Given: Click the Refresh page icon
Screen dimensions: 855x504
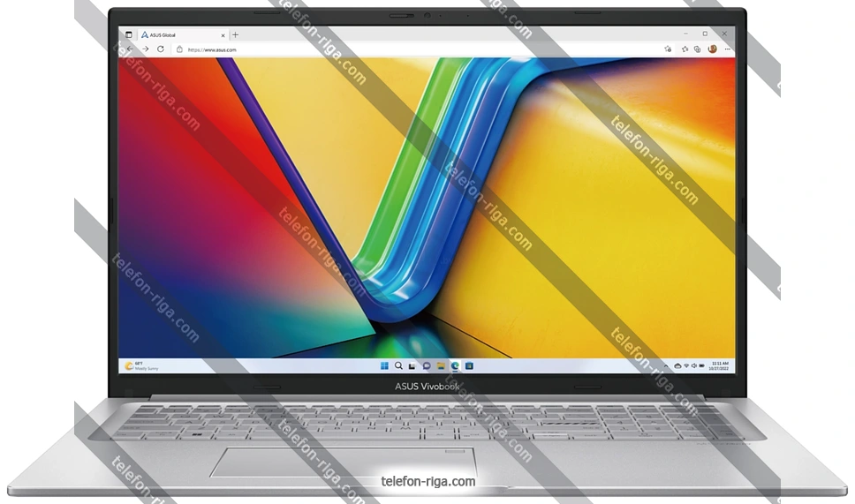Looking at the screenshot, I should pyautogui.click(x=160, y=49).
